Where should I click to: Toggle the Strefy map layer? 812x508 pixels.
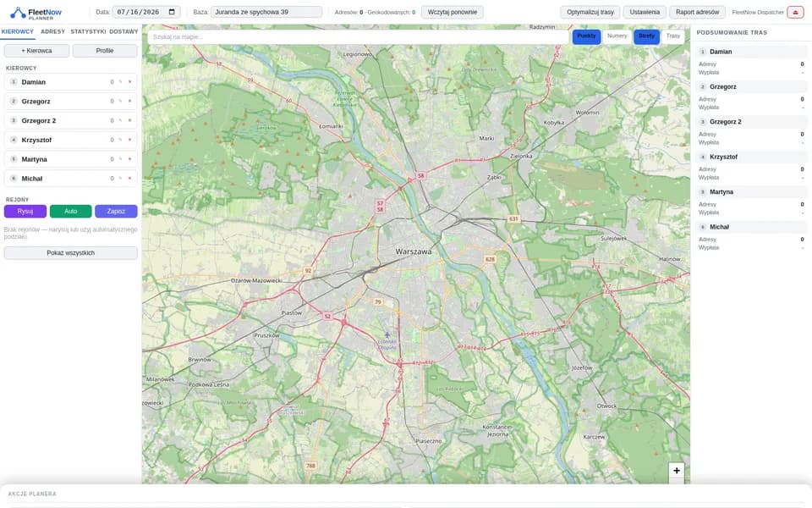click(x=646, y=36)
